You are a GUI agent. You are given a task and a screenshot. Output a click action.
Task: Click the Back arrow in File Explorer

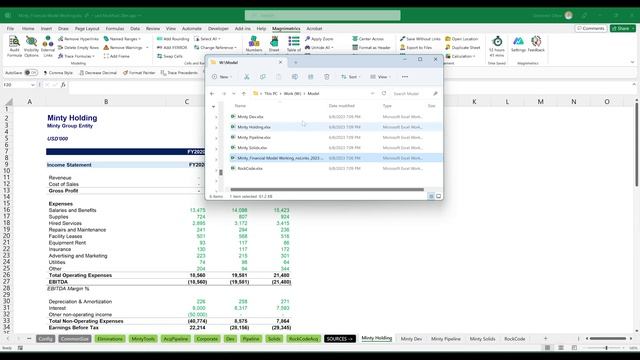point(212,93)
